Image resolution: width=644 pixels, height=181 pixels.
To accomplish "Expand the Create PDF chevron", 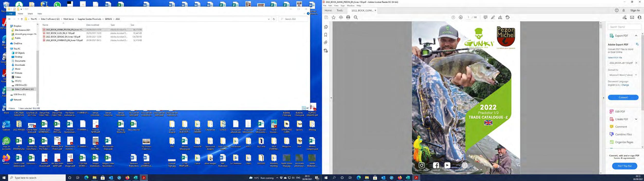I will pyautogui.click(x=636, y=119).
